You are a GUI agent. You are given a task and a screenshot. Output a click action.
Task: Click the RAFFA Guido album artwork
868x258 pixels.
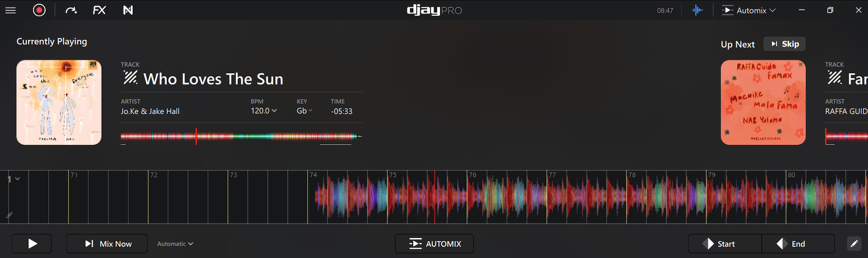coord(763,102)
